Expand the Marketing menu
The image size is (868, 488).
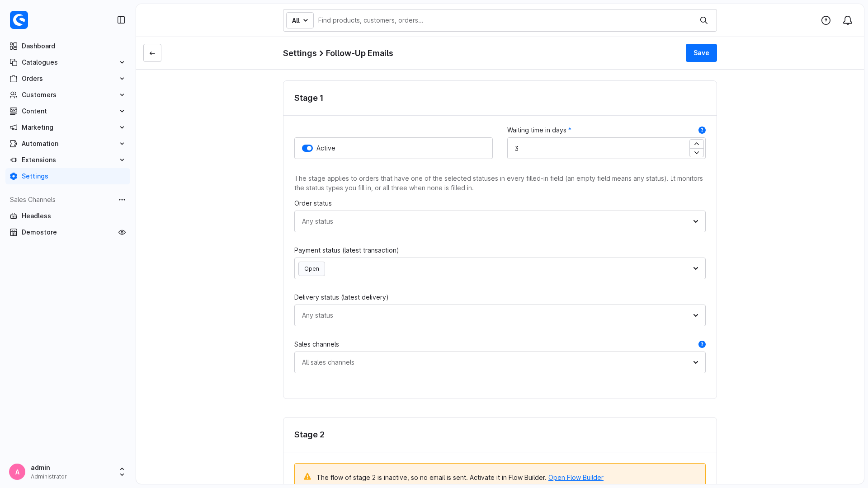68,127
